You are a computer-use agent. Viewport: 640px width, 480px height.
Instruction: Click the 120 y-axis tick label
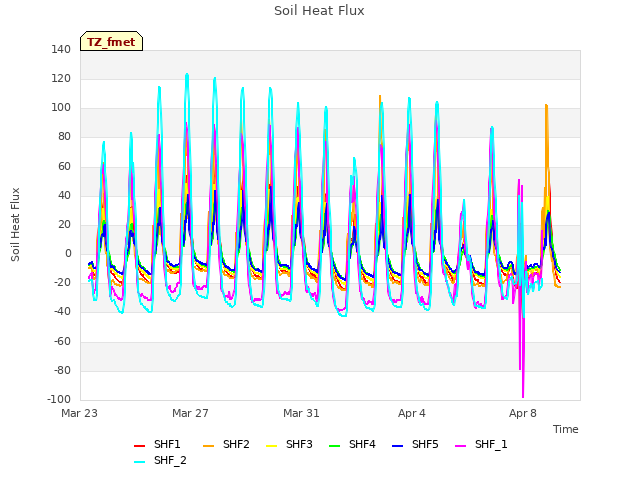[x=61, y=78]
